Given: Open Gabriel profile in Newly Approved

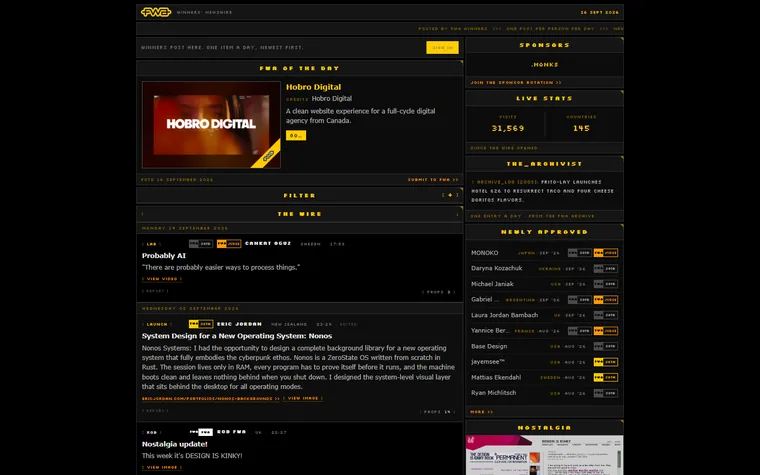Looking at the screenshot, I should point(485,300).
